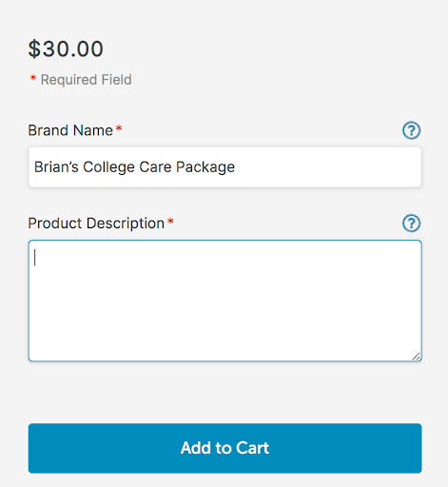Open the Brand Name help tooltip icon

pos(412,130)
